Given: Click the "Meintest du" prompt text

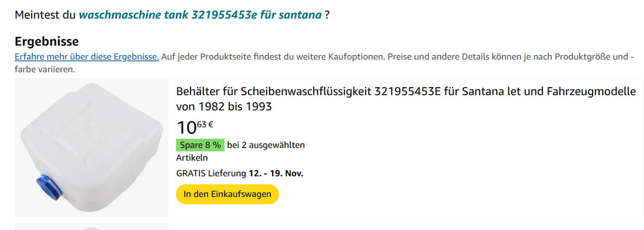Looking at the screenshot, I should tap(45, 15).
